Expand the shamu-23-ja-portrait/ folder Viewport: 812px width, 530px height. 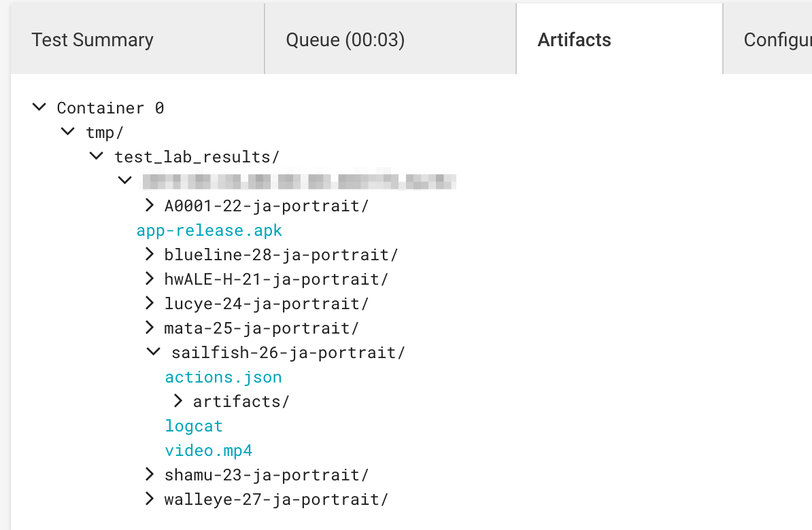(149, 474)
